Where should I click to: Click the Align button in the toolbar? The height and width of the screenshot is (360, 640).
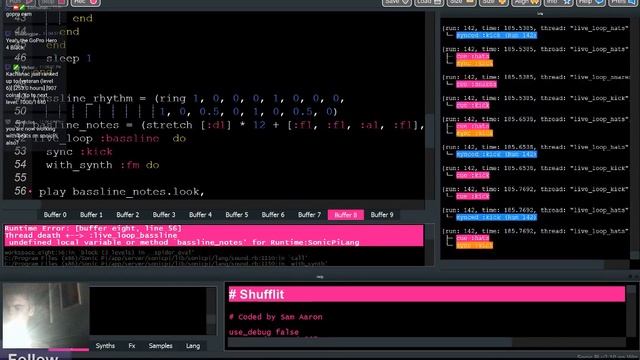point(526,2)
